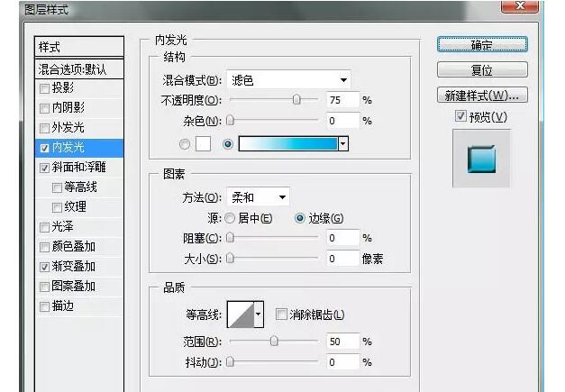Click the 大小 size pixel value field
The image size is (565, 392).
coord(342,259)
